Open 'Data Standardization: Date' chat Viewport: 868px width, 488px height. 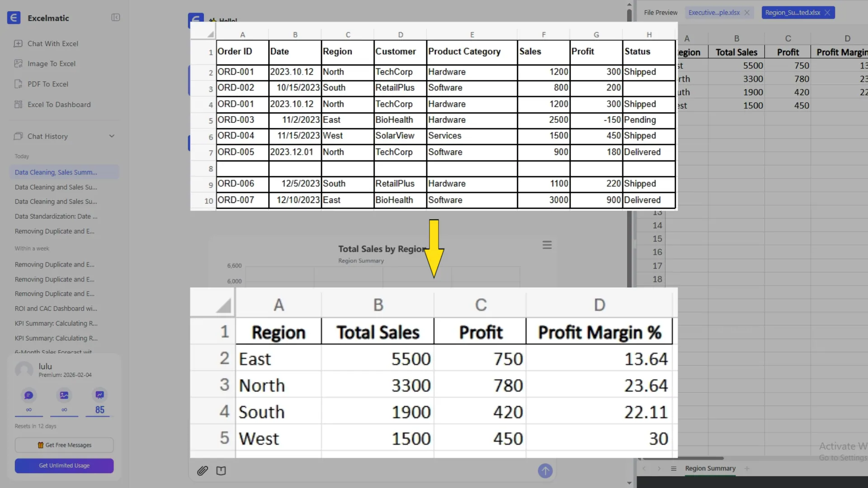(x=56, y=216)
